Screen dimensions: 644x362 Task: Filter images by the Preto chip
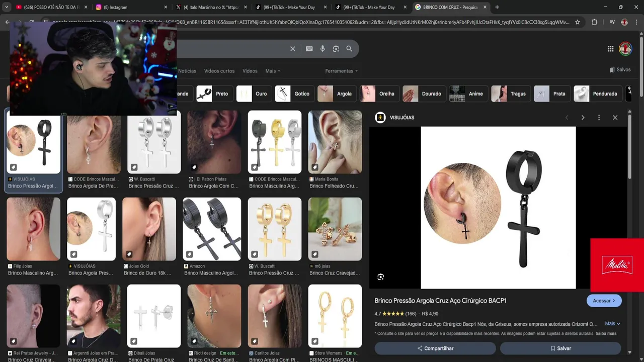214,94
